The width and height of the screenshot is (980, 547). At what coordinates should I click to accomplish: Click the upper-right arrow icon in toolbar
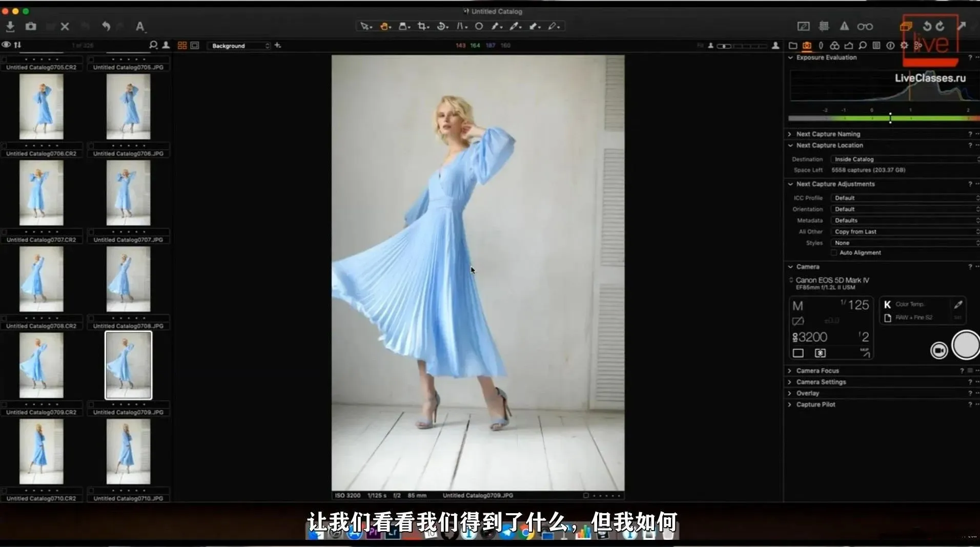point(962,26)
